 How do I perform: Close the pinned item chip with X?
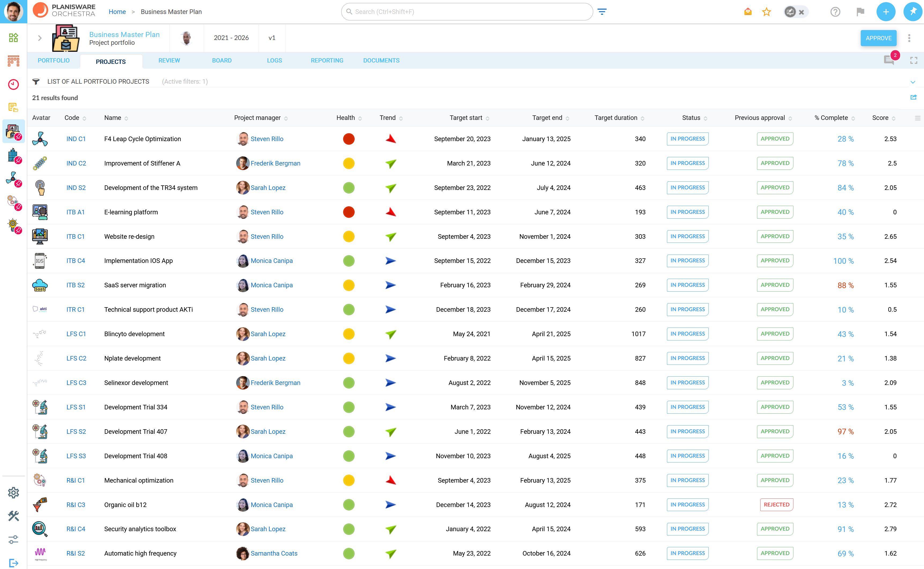tap(801, 12)
